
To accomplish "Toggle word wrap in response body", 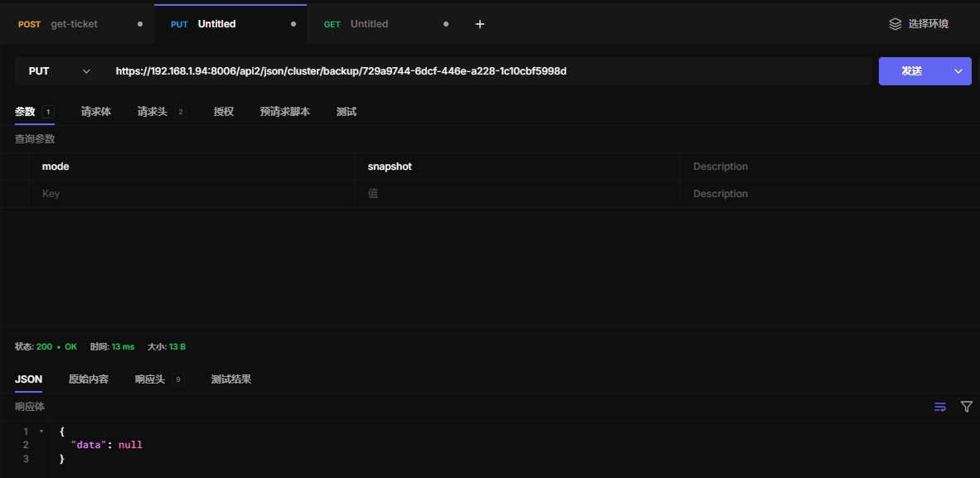I will coord(940,407).
